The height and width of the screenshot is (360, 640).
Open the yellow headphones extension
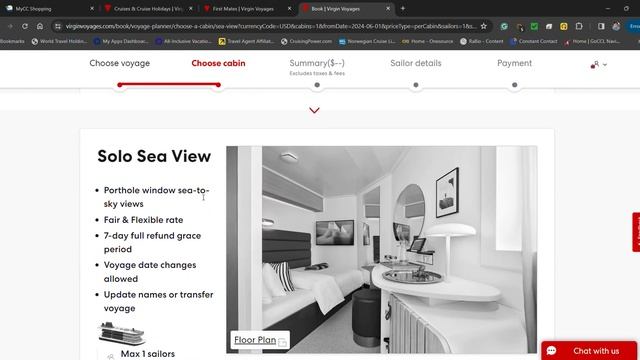564,26
